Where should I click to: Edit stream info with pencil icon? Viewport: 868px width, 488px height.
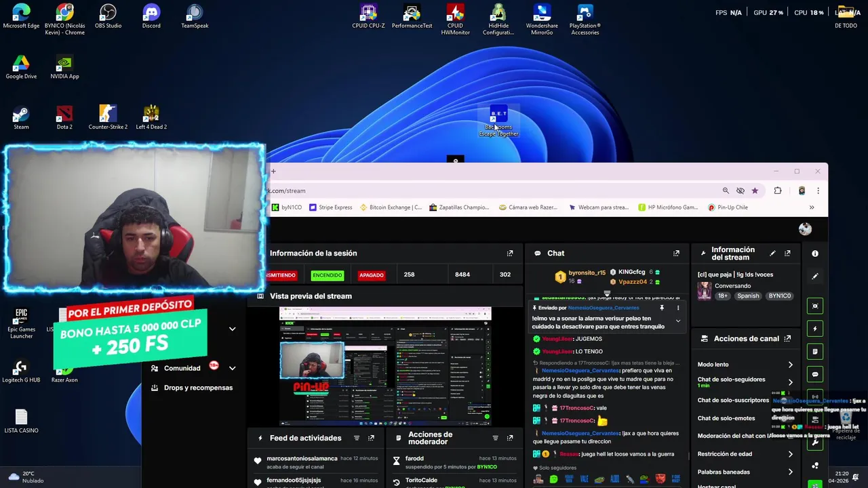point(772,253)
